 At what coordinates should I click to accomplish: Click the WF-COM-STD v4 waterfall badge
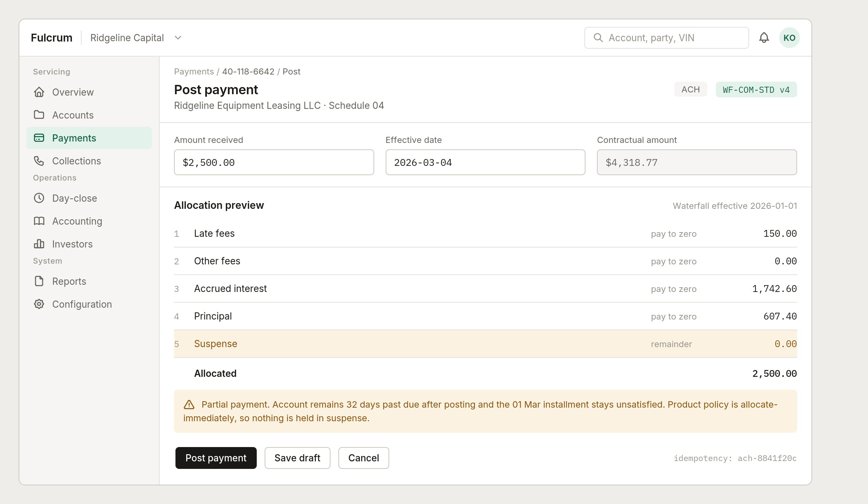pyautogui.click(x=756, y=90)
